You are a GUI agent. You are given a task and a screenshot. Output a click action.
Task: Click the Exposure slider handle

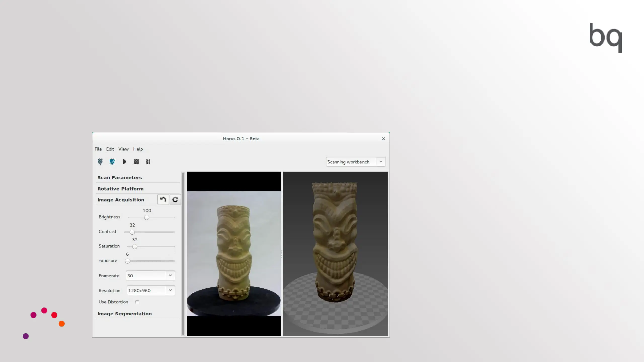[128, 261]
